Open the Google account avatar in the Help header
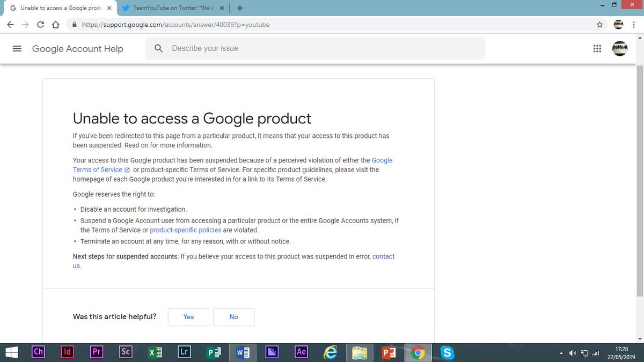The width and height of the screenshot is (644, 362). [619, 48]
